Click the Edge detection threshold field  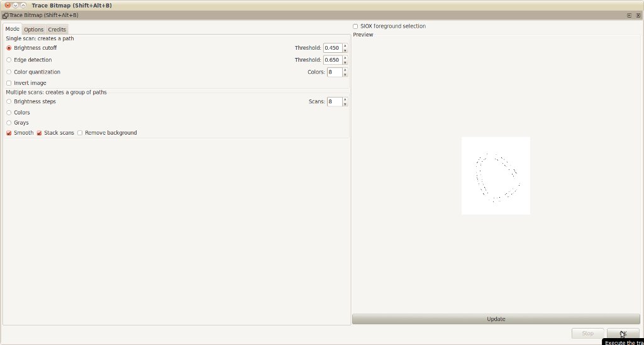pyautogui.click(x=333, y=60)
